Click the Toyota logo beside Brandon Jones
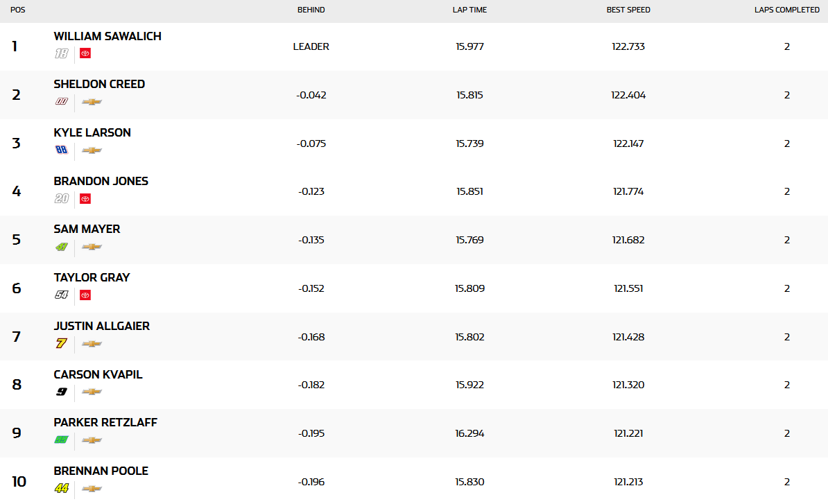The image size is (828, 504). (x=85, y=199)
